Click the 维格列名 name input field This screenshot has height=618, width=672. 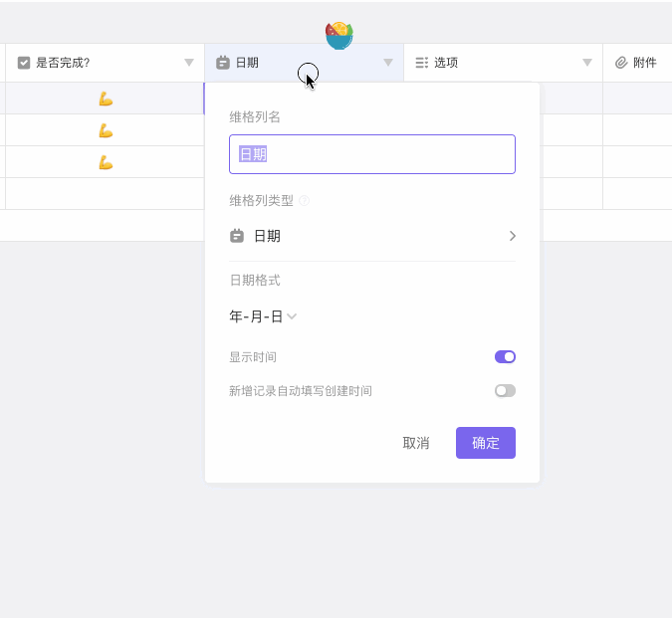372,154
